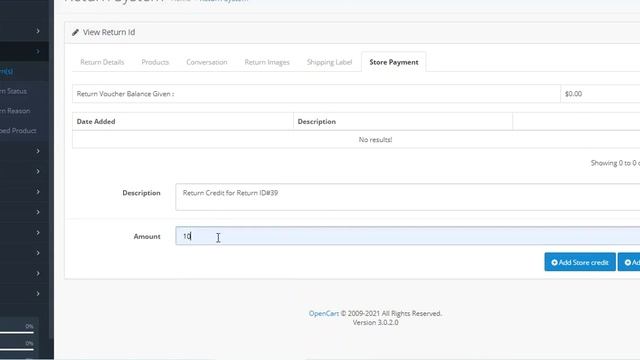Viewport: 640px width, 360px height.
Task: Open the OpenCart footer link
Action: click(x=324, y=313)
